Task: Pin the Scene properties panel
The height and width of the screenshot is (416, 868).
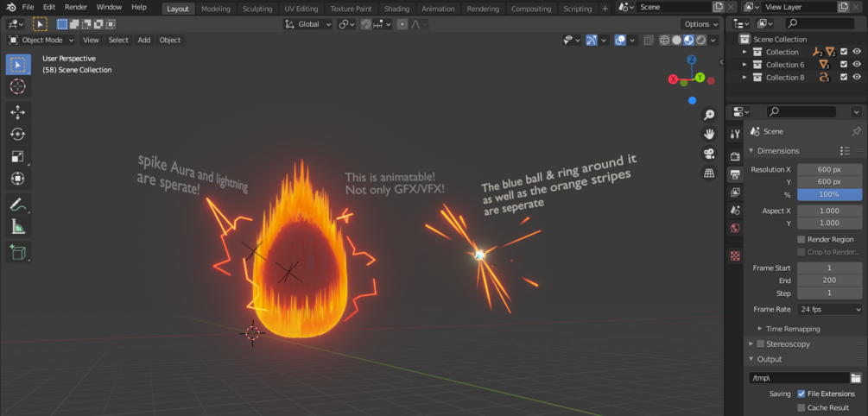Action: tap(856, 132)
